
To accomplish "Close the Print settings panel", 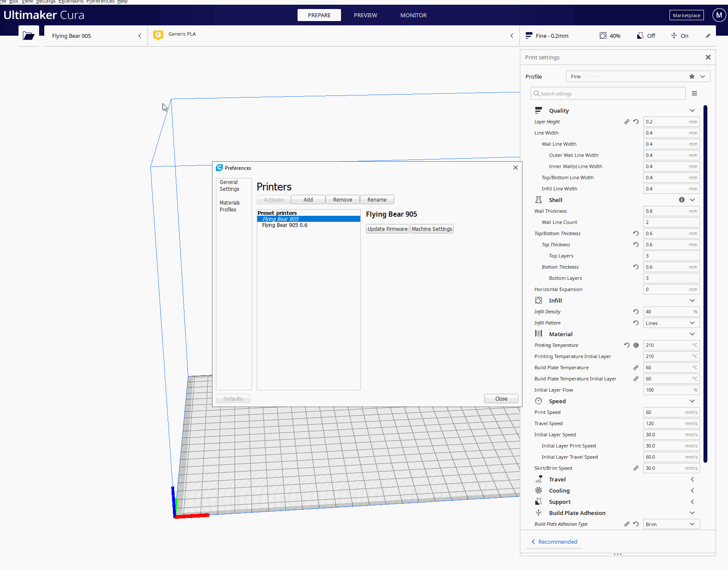I will click(x=708, y=57).
